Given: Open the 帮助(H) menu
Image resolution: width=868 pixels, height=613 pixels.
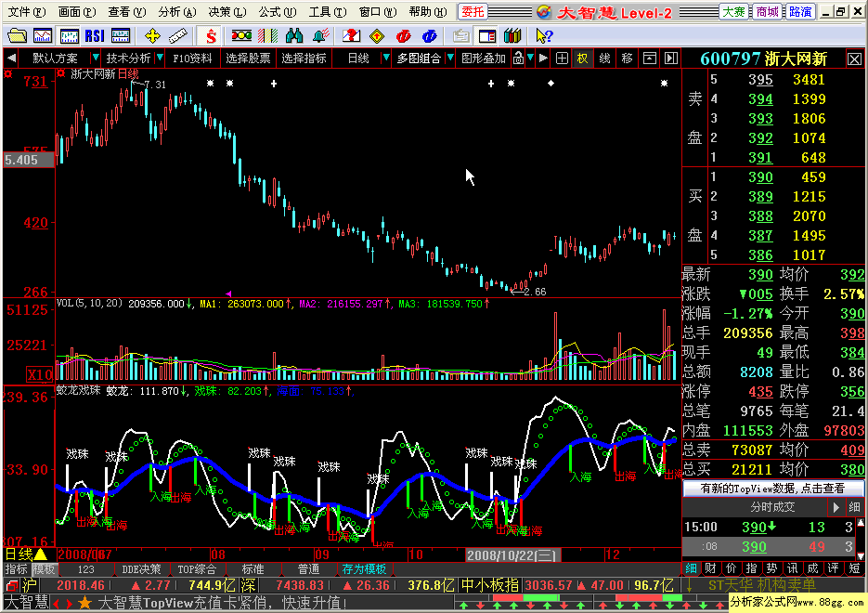Looking at the screenshot, I should tap(429, 12).
